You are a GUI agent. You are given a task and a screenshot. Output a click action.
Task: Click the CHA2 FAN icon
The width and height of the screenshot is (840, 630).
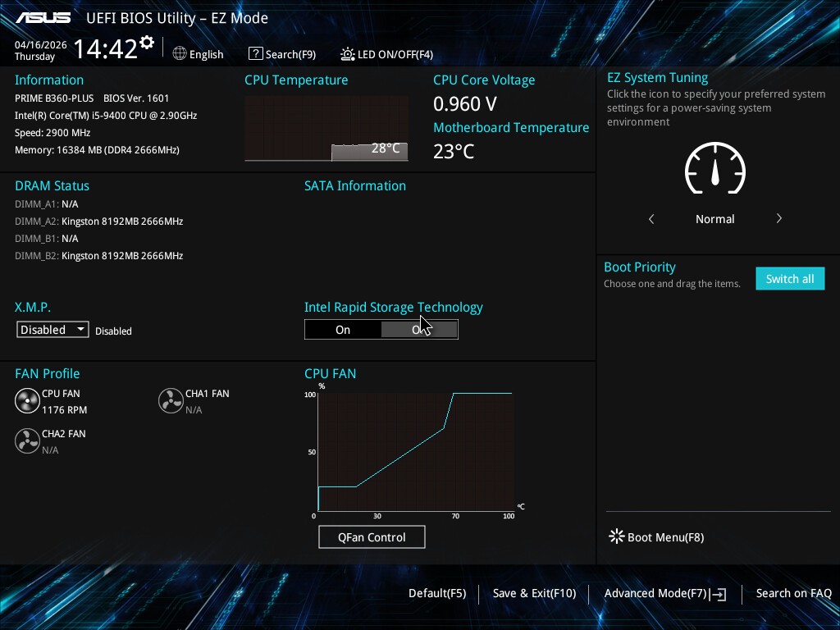27,441
